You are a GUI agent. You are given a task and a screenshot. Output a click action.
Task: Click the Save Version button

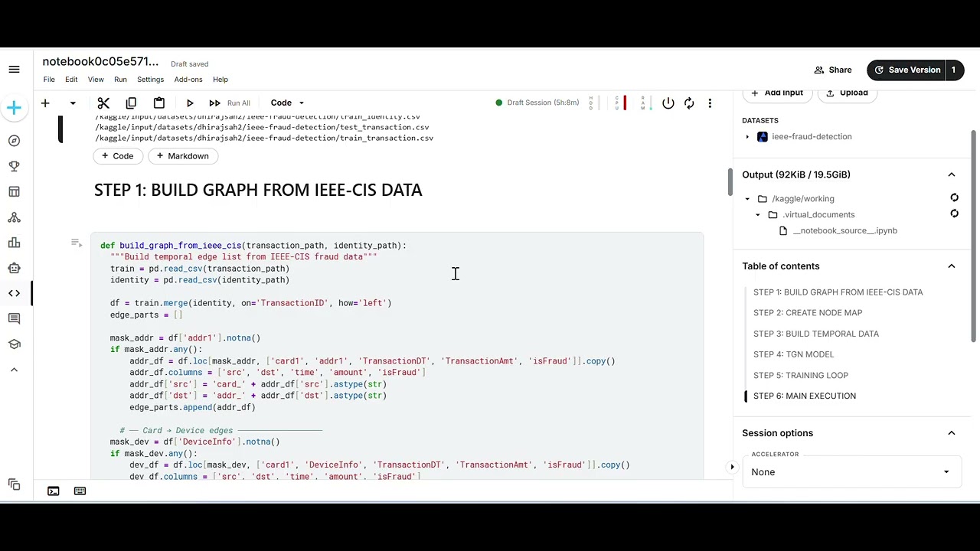(x=906, y=70)
